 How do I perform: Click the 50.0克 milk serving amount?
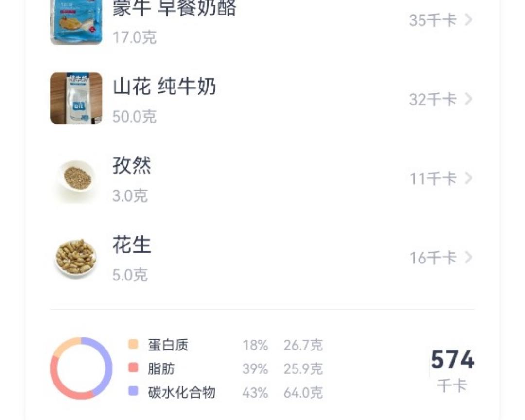(134, 117)
